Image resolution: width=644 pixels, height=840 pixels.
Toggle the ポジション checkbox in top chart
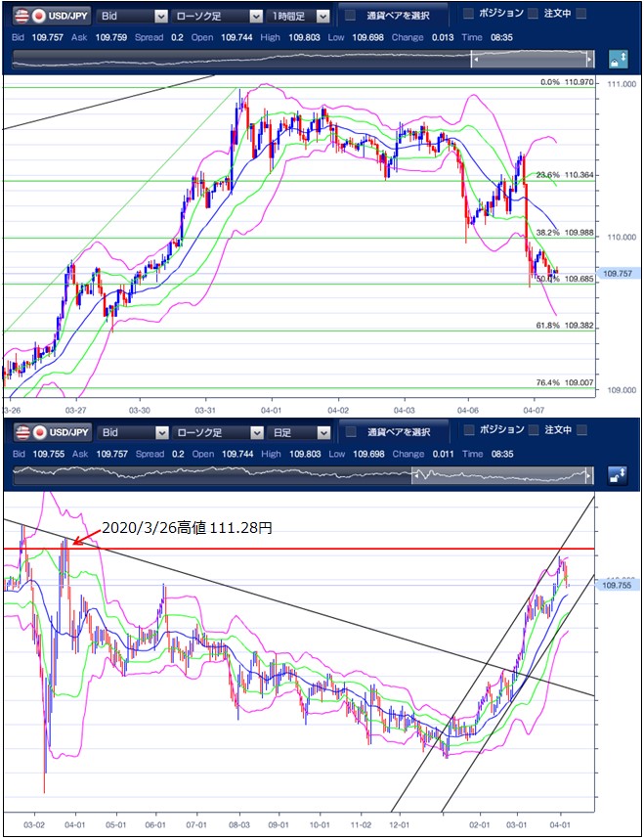(468, 14)
